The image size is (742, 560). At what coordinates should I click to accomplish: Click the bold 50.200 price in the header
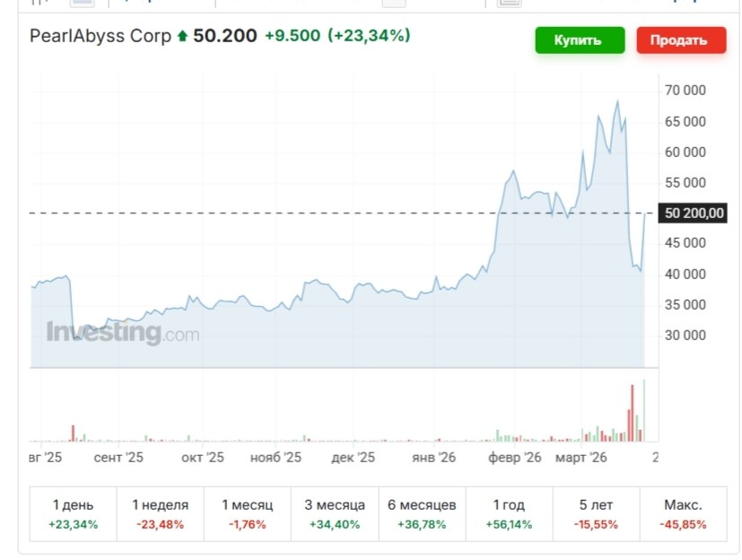click(225, 36)
